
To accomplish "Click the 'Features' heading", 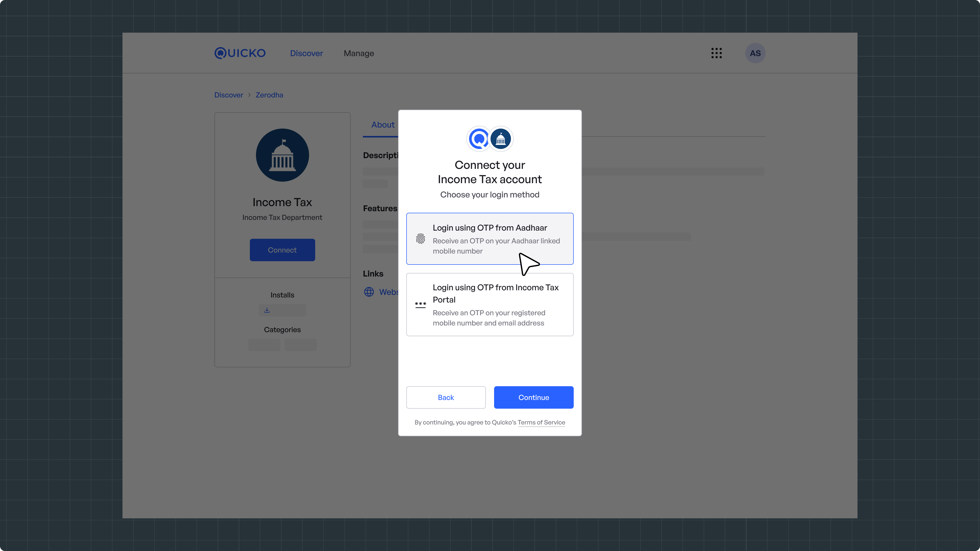I will (380, 208).
